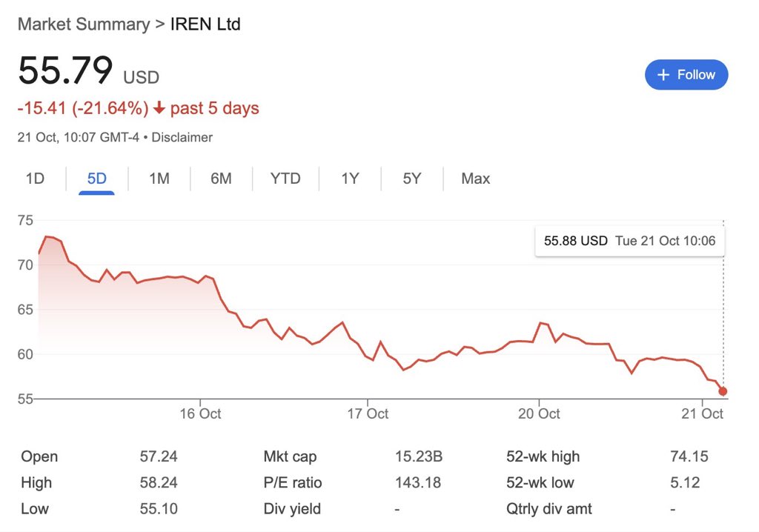Switch to the YTD chart range
Image resolution: width=759 pixels, height=532 pixels.
285,179
